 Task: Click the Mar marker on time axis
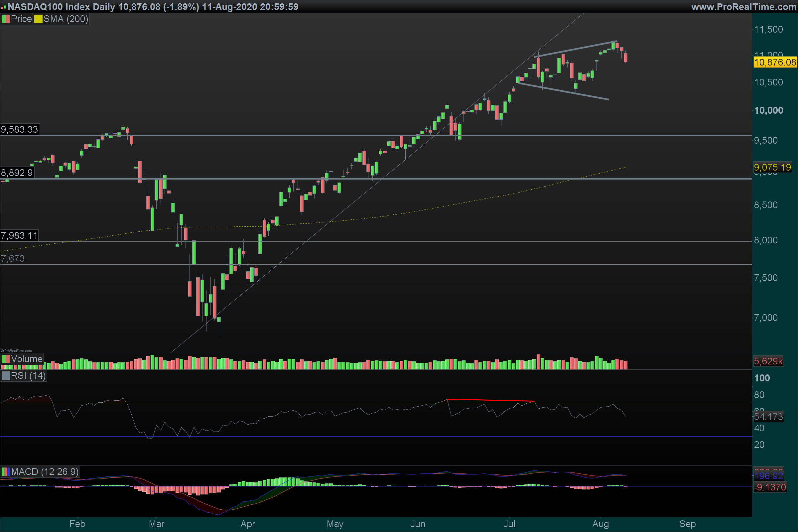(x=156, y=524)
